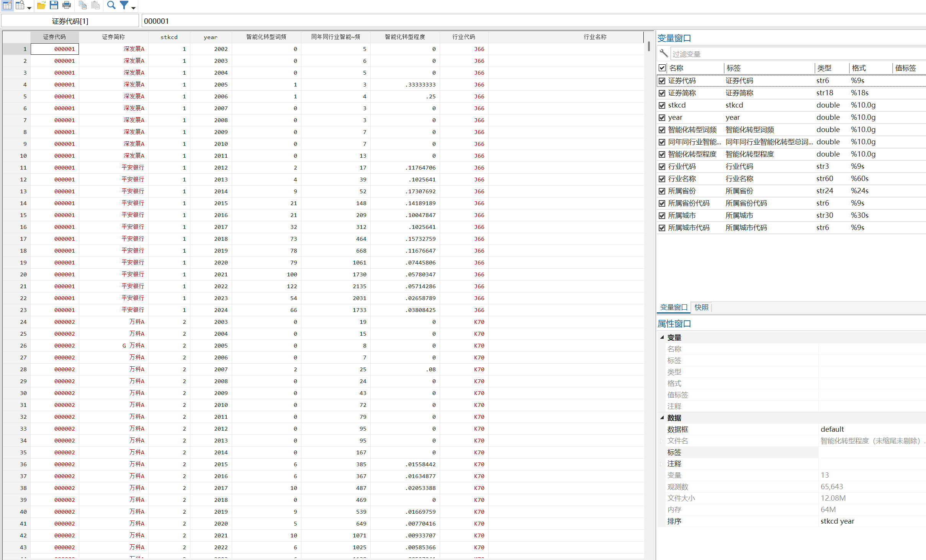Image resolution: width=926 pixels, height=560 pixels.
Task: Click the magnifier search icon
Action: pos(111,5)
